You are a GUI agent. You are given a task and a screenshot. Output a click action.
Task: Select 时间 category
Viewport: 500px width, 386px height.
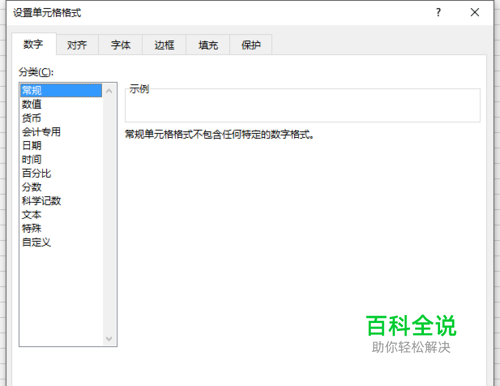pos(61,160)
